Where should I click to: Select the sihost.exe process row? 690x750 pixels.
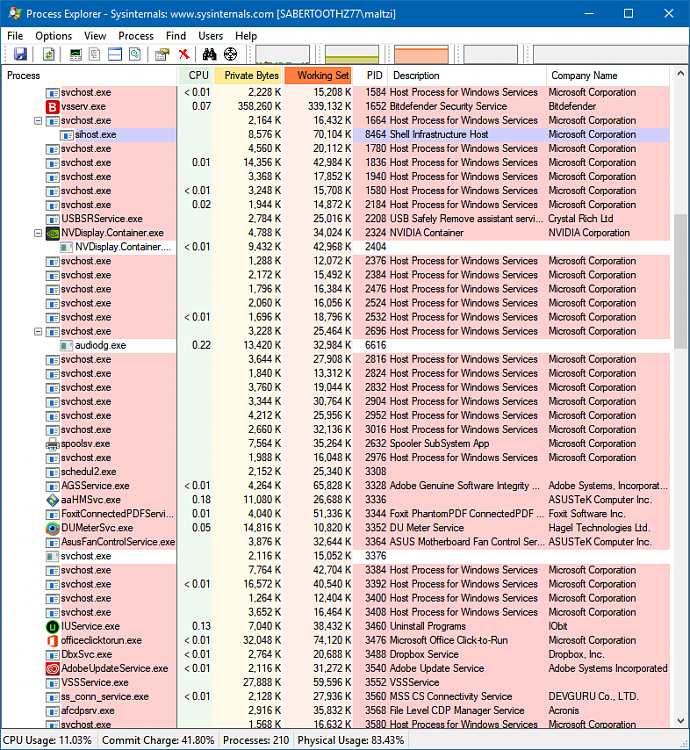[336, 135]
